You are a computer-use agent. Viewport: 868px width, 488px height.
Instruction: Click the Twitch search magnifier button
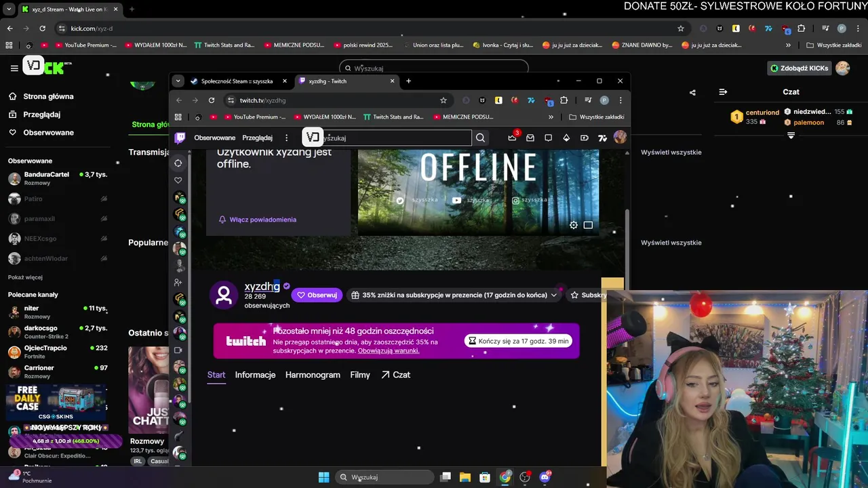480,138
